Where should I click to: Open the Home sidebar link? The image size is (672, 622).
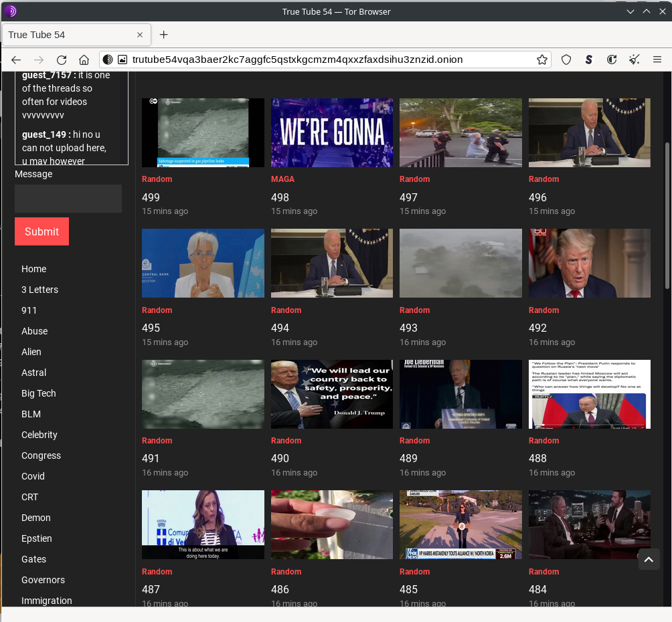point(34,269)
